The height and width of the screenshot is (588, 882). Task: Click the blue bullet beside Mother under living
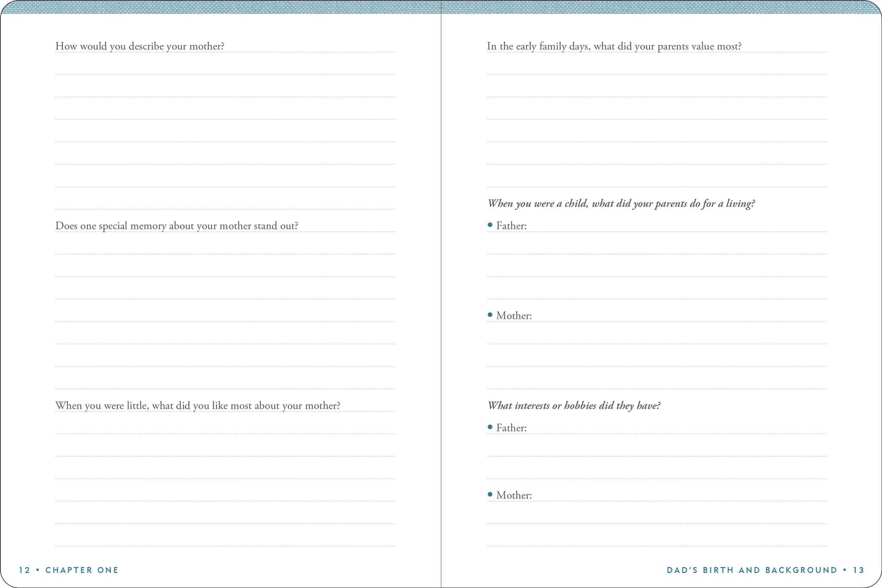click(490, 315)
